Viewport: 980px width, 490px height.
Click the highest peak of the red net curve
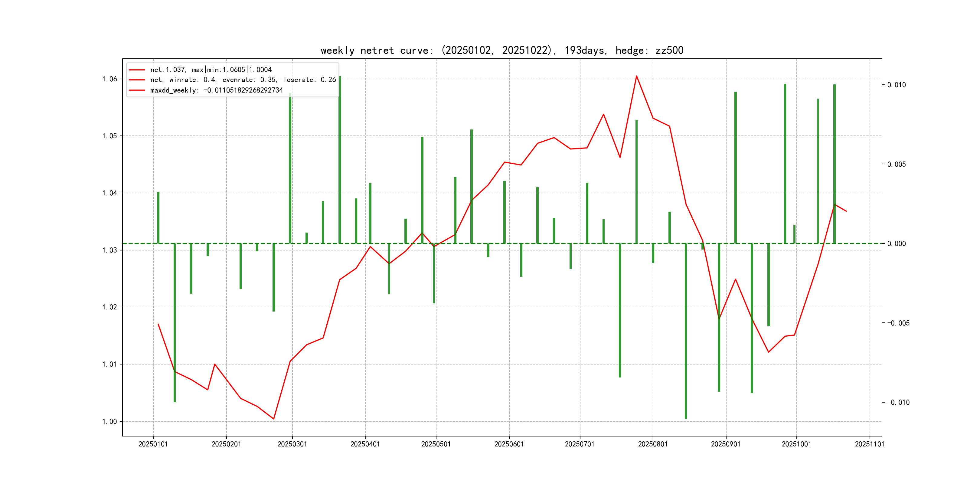coord(636,76)
